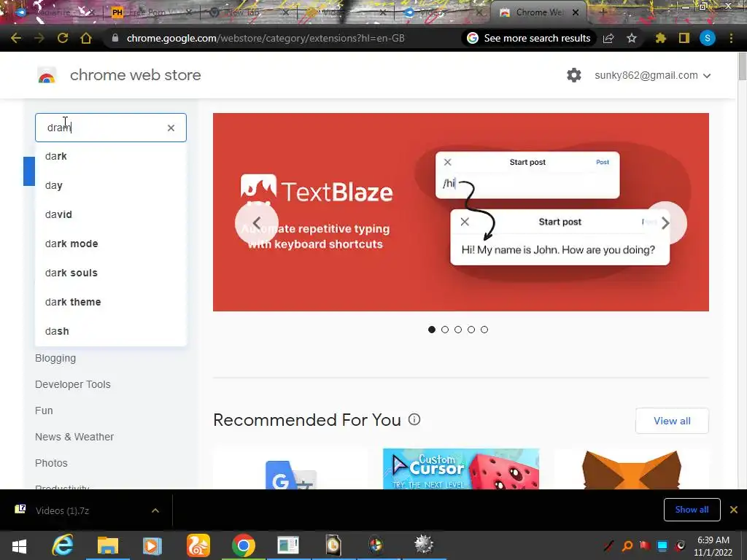The width and height of the screenshot is (747, 560).
Task: Open the Developer Tools category
Action: (72, 384)
